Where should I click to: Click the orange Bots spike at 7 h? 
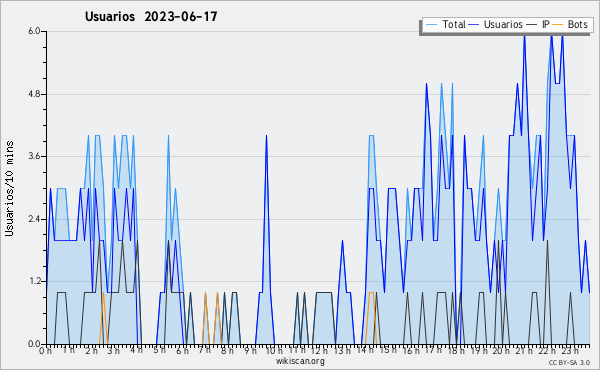coord(205,293)
